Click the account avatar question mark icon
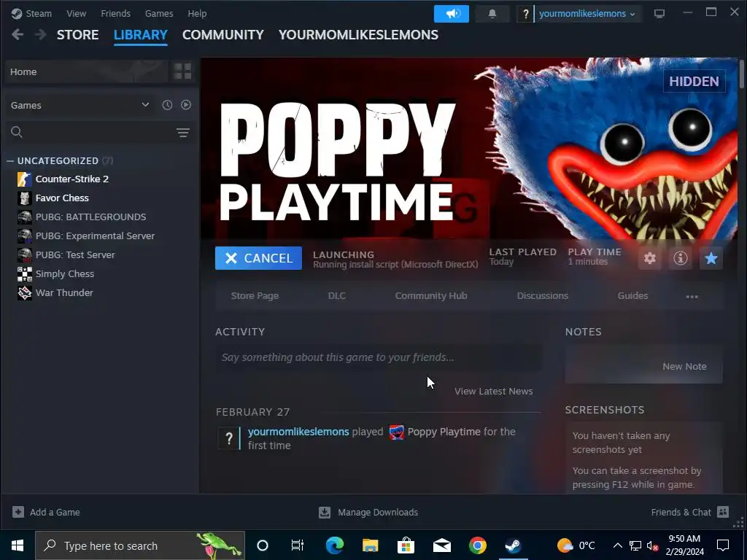 tap(525, 14)
